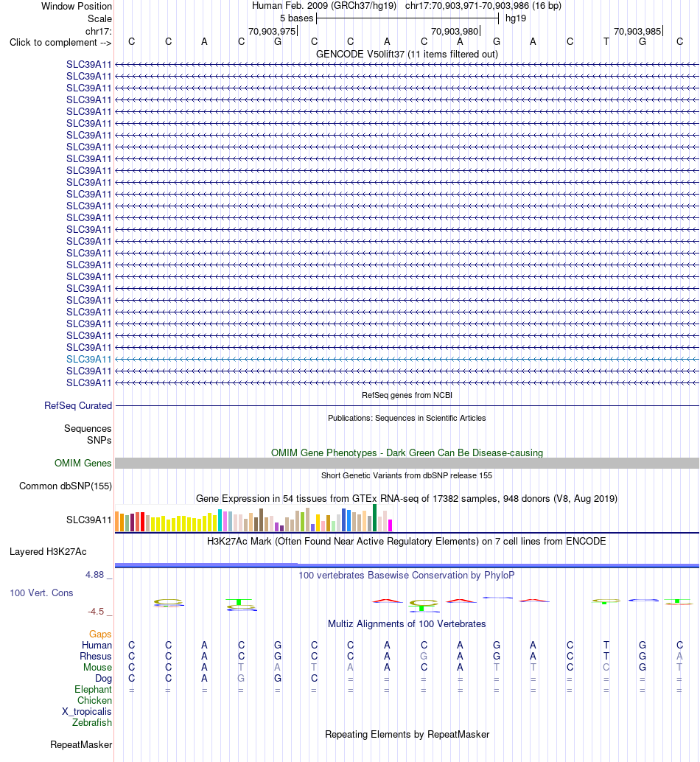Click the 4.88 upper scale value
Viewport: 700px width, 762px height.
pyautogui.click(x=95, y=575)
